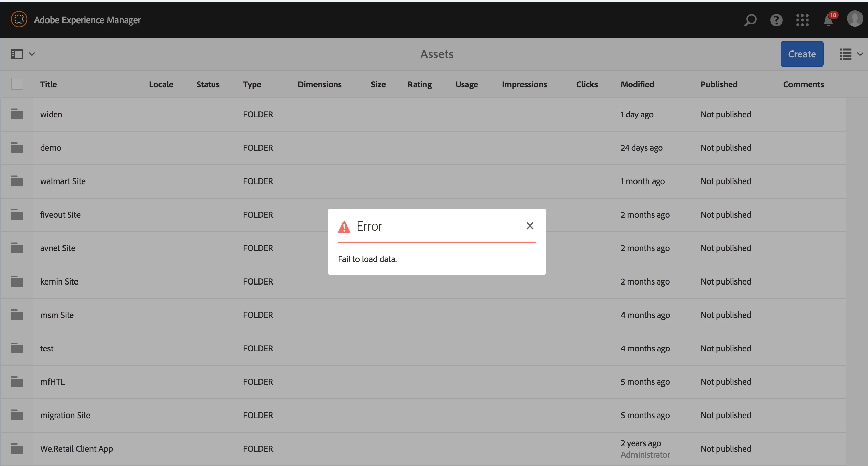
Task: Open the solutions grid icon
Action: point(802,20)
